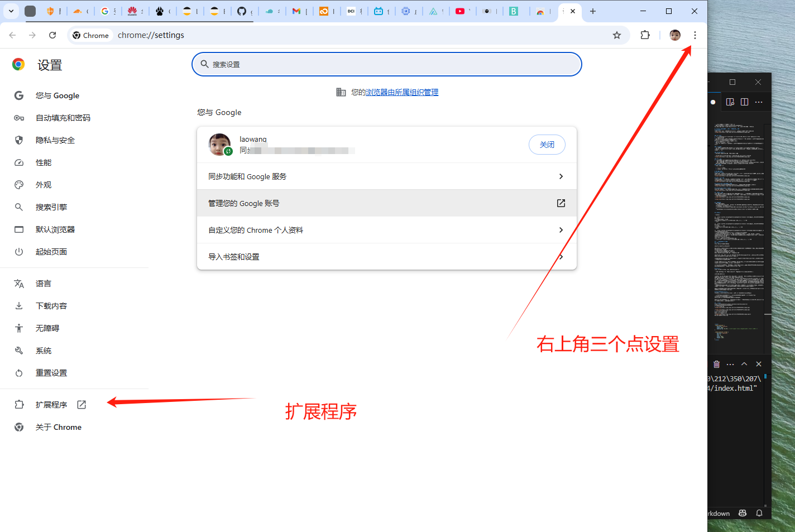
Task: Go to 关于 Chrome page
Action: click(x=58, y=427)
